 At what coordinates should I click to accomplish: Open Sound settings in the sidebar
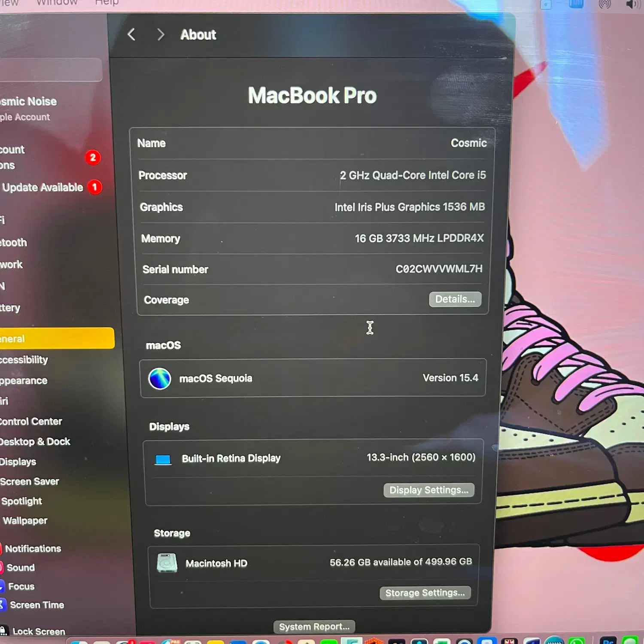click(21, 567)
